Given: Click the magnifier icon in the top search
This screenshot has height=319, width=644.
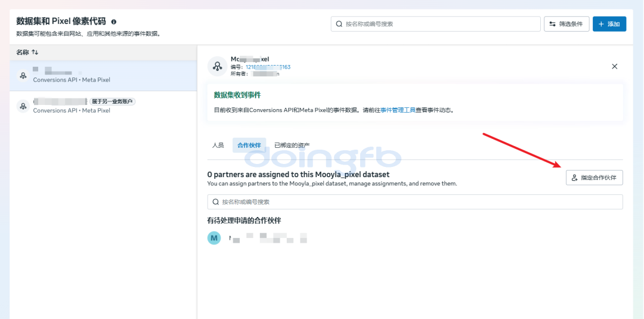Looking at the screenshot, I should tap(339, 24).
